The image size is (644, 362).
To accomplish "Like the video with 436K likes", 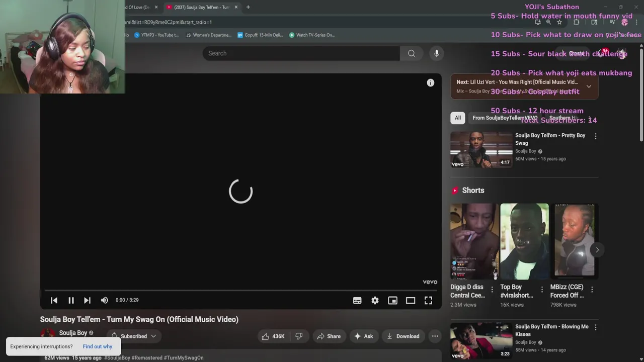I will pos(273,336).
